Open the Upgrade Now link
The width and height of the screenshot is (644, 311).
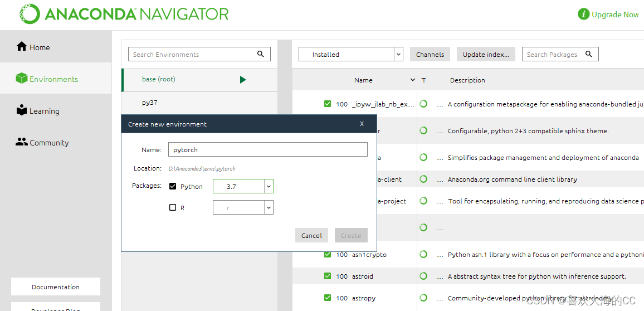coord(615,14)
